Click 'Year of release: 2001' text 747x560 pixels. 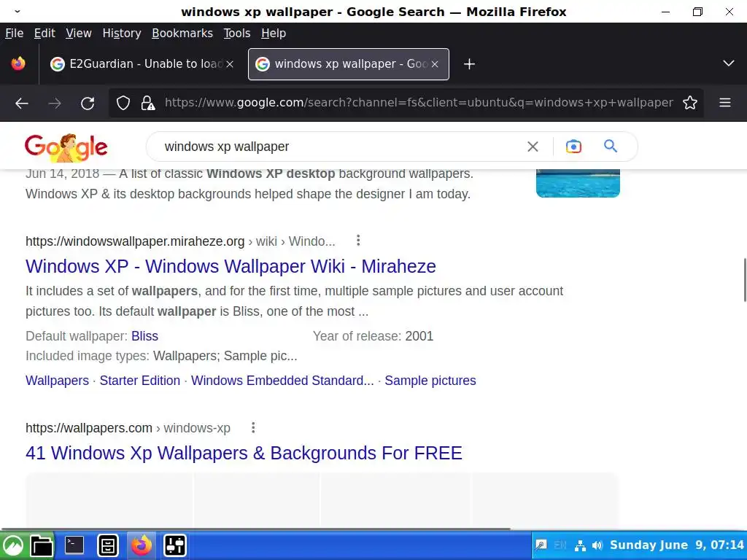373,336
